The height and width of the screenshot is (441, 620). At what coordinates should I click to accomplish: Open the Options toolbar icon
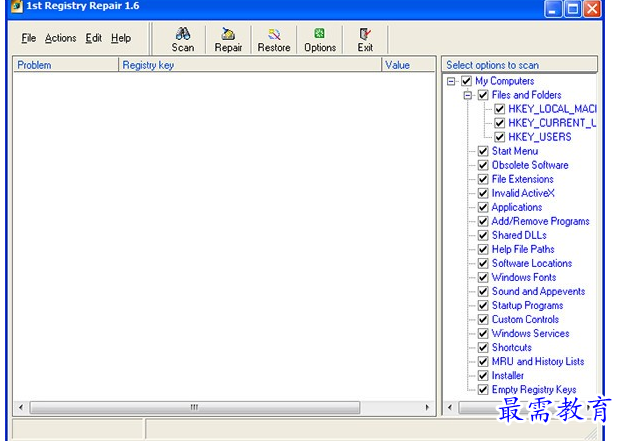[319, 34]
